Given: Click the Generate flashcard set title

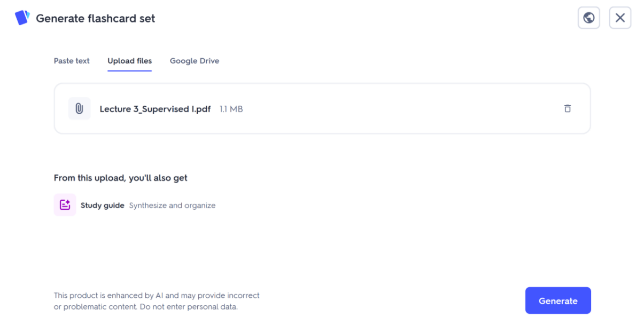Looking at the screenshot, I should coord(95,18).
